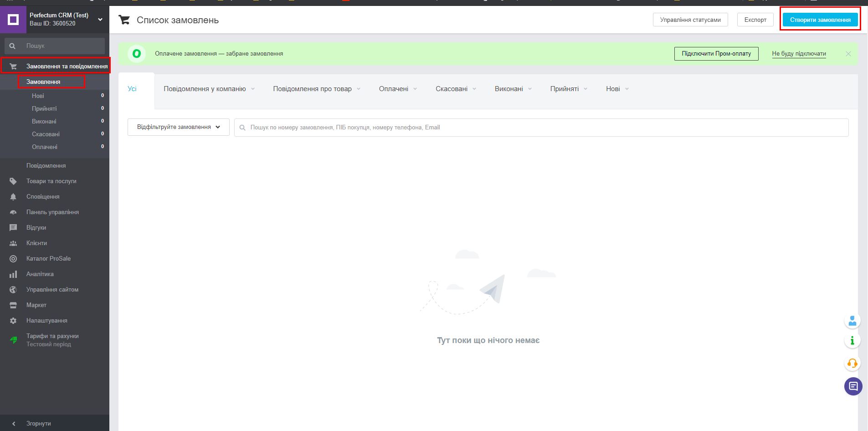The image size is (868, 431).
Task: Expand the Perfectum CRM account dropdown
Action: [x=100, y=20]
